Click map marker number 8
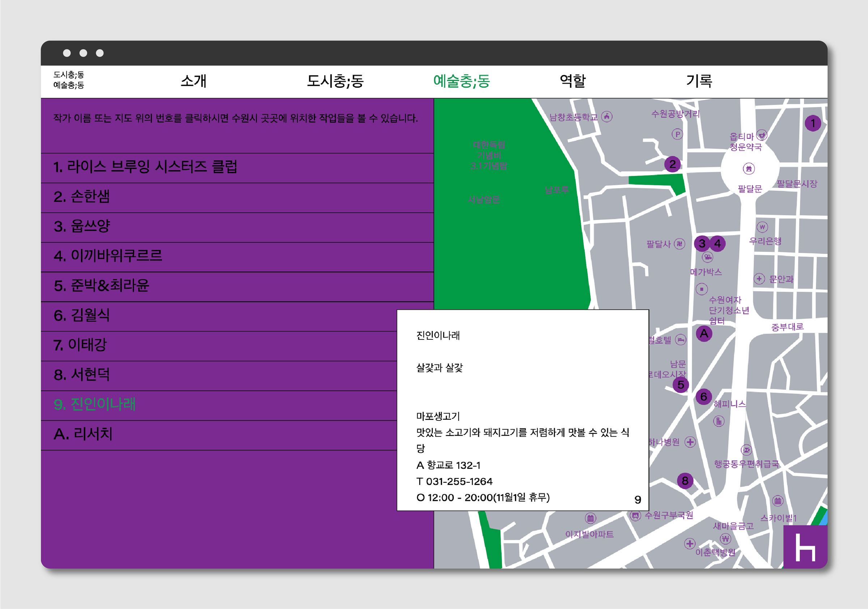The image size is (868, 609). tap(685, 481)
